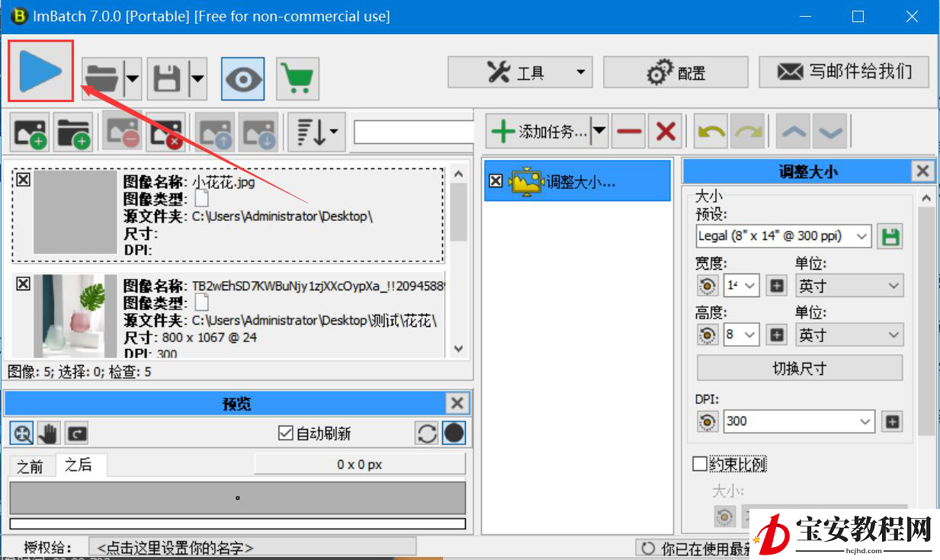Add a folder of images with folder plus icon

click(73, 132)
